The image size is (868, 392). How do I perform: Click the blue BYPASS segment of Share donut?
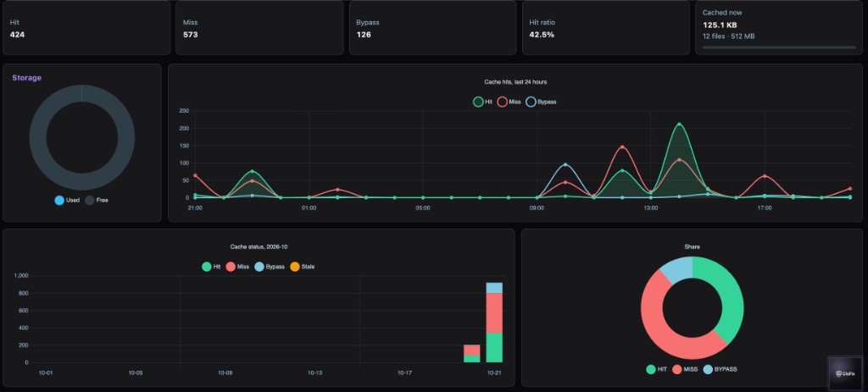click(679, 271)
